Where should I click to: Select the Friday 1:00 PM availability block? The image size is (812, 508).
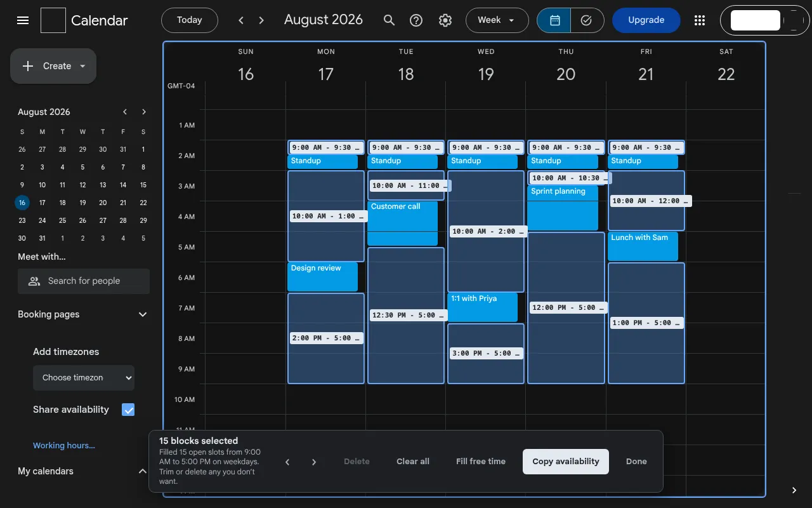(646, 323)
